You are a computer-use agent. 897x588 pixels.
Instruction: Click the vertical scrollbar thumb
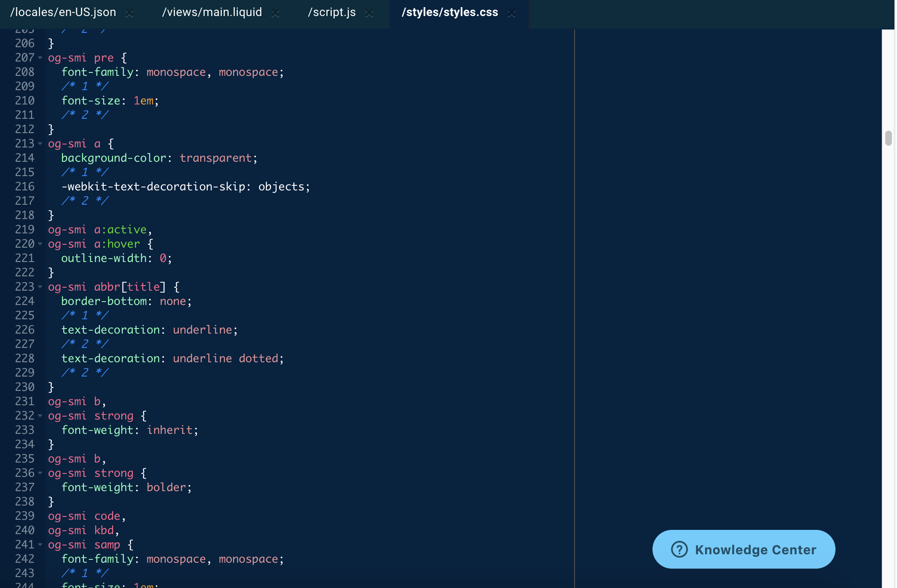[888, 138]
